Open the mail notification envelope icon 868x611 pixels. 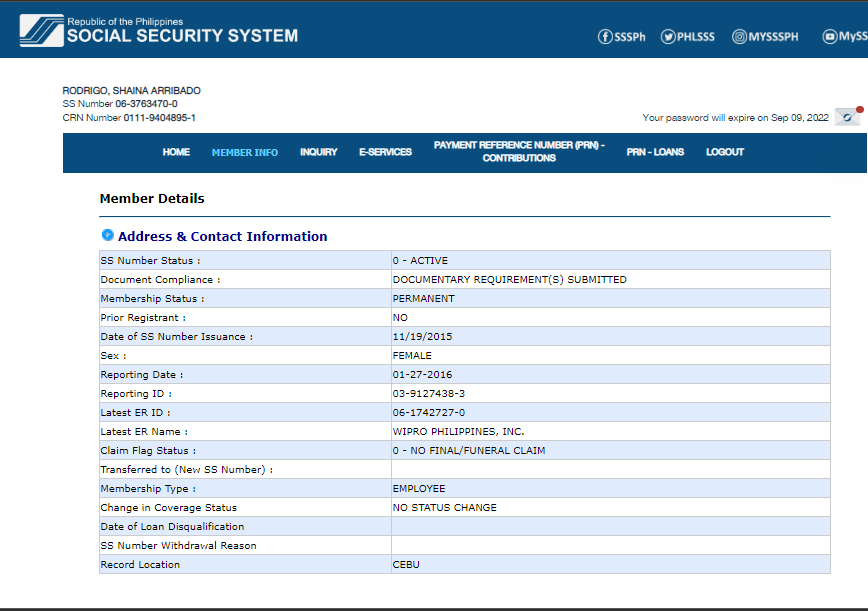(847, 117)
